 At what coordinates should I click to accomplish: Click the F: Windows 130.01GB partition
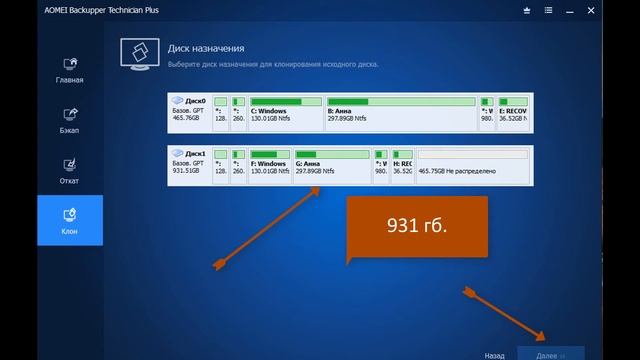[270, 166]
